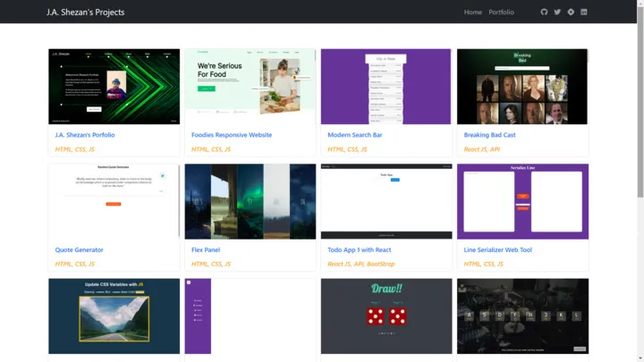Click "HTML, CSS, JS" under Quote Generator
This screenshot has width=644, height=362.
(75, 264)
